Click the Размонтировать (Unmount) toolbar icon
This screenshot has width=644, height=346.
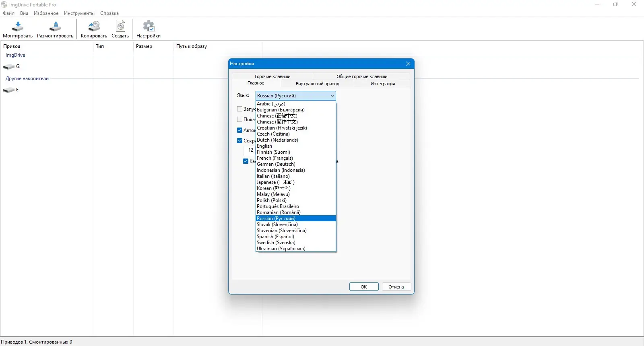(x=55, y=27)
